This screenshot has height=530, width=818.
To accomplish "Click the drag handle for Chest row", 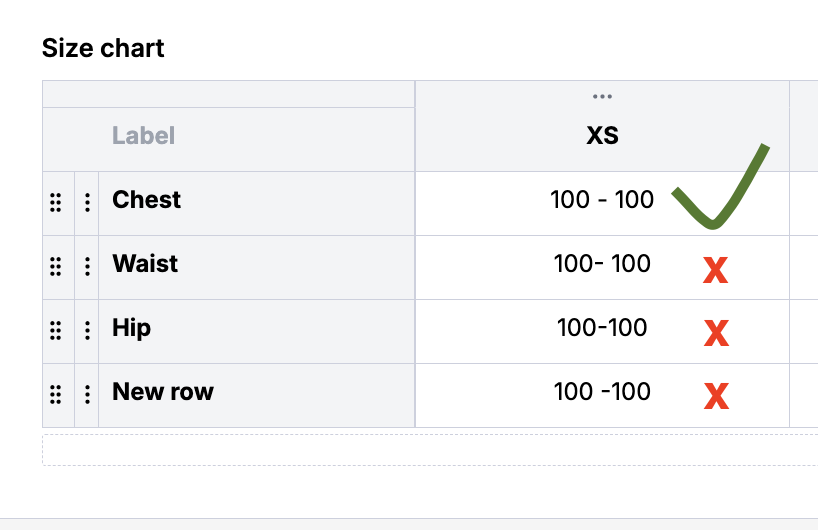I will pyautogui.click(x=56, y=203).
